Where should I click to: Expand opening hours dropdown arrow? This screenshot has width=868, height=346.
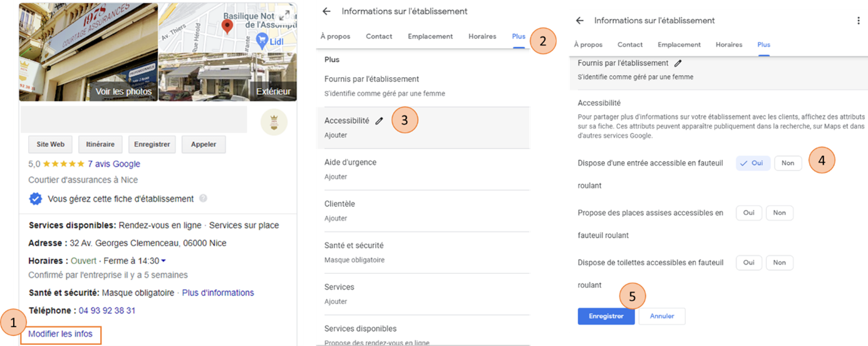pos(163,261)
